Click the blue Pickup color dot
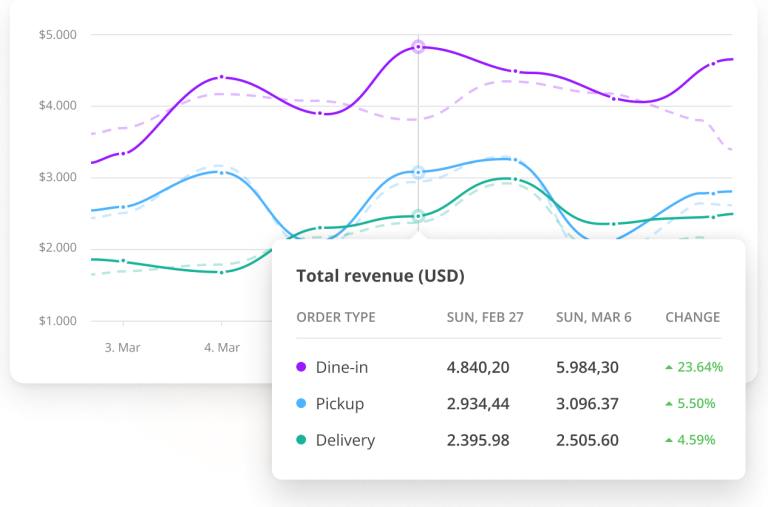The height and width of the screenshot is (507, 768). pos(301,404)
